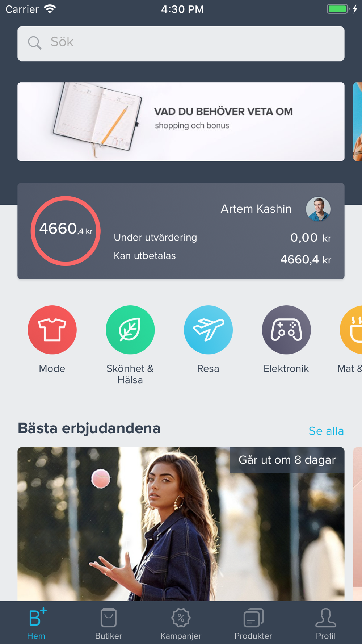The image size is (362, 644).
Task: Open Artem Kashin's profile avatar
Action: pos(318,209)
